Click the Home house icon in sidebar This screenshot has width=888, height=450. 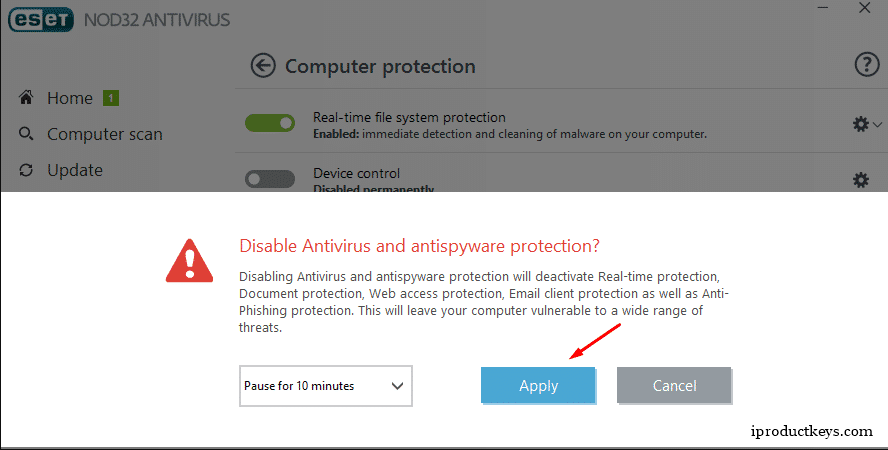[x=26, y=97]
